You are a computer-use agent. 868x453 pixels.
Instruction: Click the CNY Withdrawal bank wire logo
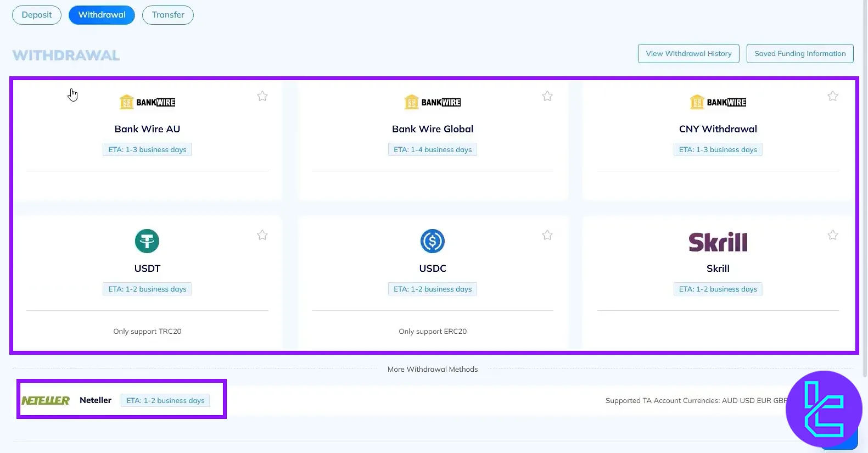tap(718, 102)
